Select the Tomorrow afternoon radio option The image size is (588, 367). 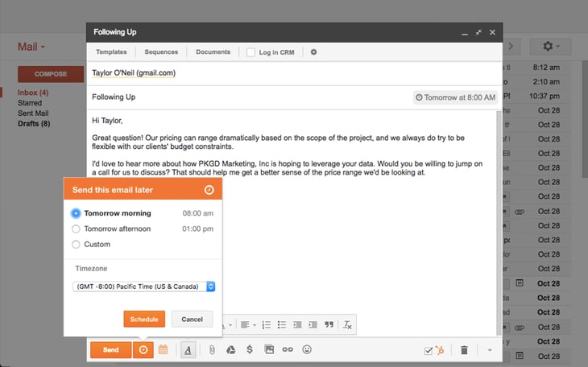76,229
